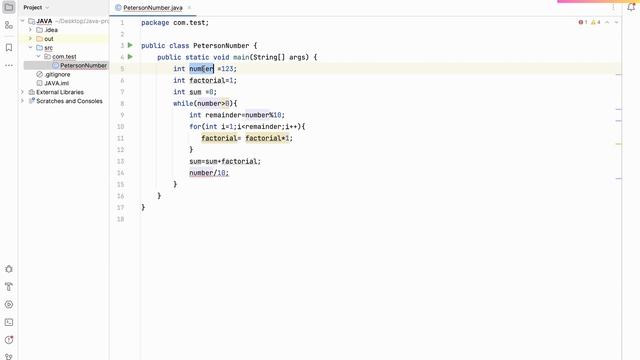Viewport: 640px width, 360px height.
Task: Click the red error count indicator
Action: coord(582,22)
